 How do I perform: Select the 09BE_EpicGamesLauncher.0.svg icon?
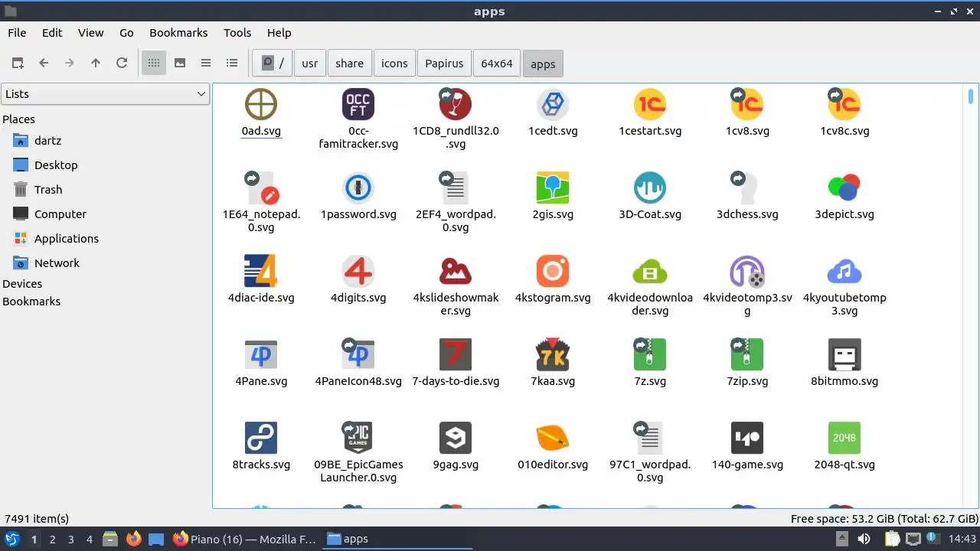(x=358, y=438)
